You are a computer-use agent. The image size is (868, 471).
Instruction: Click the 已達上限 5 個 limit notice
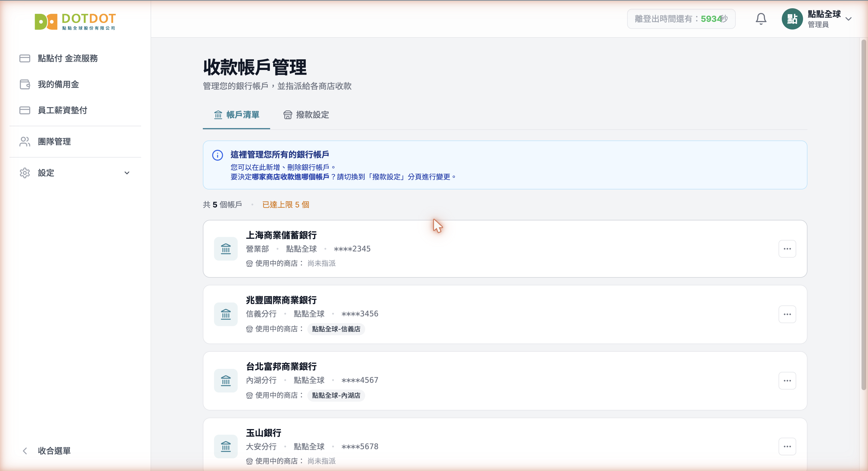286,205
